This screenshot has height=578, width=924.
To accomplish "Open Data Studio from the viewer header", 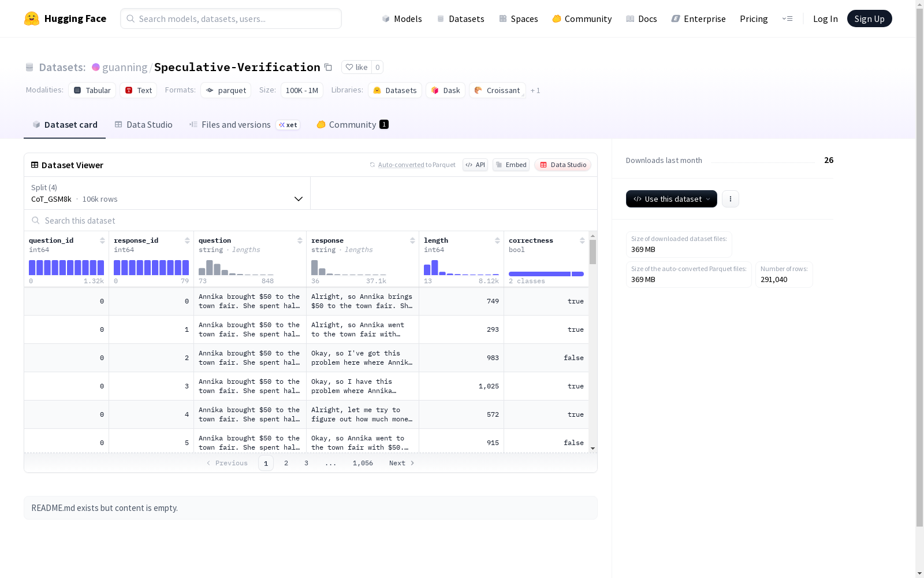I will 562,165.
